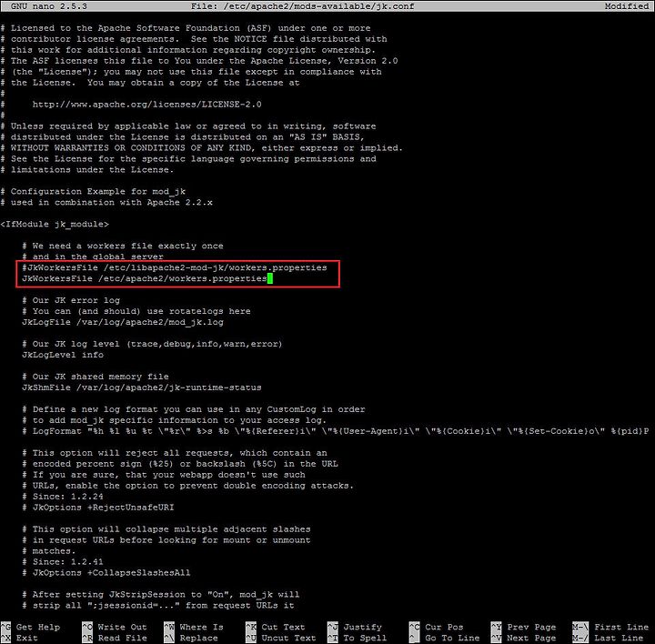The image size is (655, 644).
Task: Click 'limitations under the License.' line
Action: [x=87, y=169]
